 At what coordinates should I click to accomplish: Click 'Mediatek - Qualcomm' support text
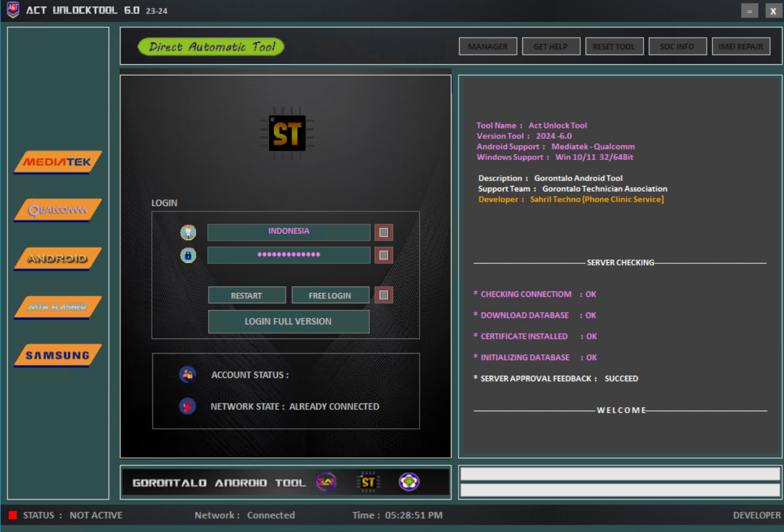(x=593, y=147)
